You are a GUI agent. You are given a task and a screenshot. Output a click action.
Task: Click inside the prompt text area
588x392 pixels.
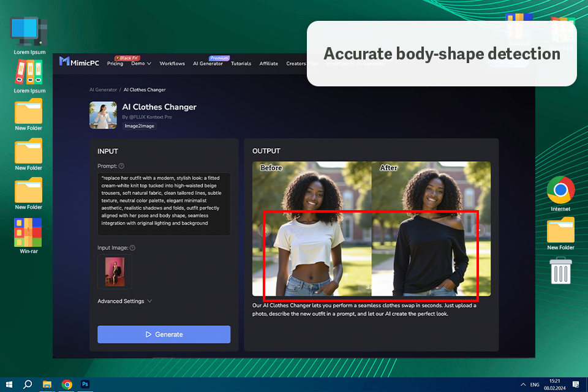[164, 204]
